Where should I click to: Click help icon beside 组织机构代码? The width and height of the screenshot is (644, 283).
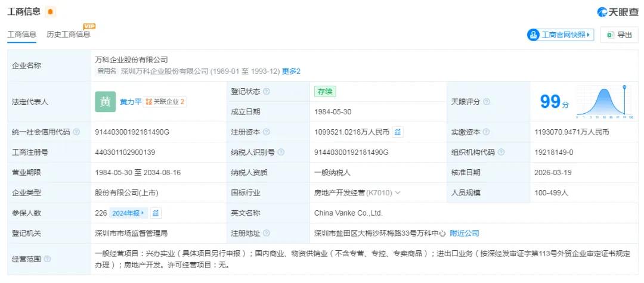point(501,152)
